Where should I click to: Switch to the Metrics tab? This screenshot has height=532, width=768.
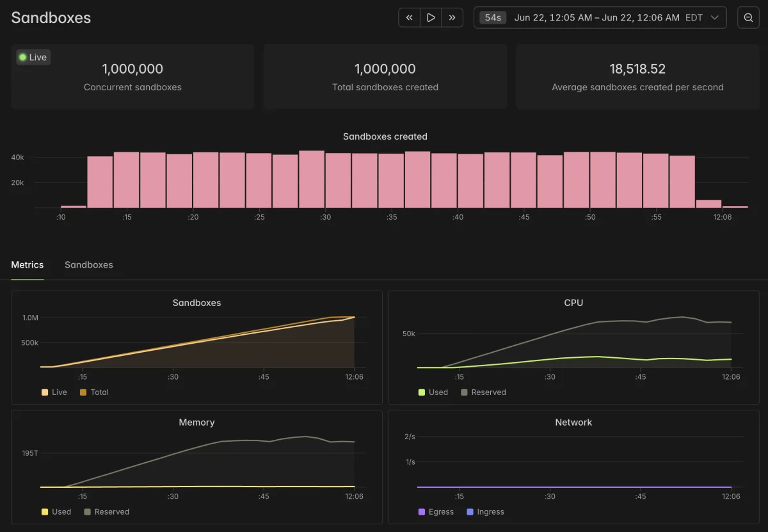point(28,265)
